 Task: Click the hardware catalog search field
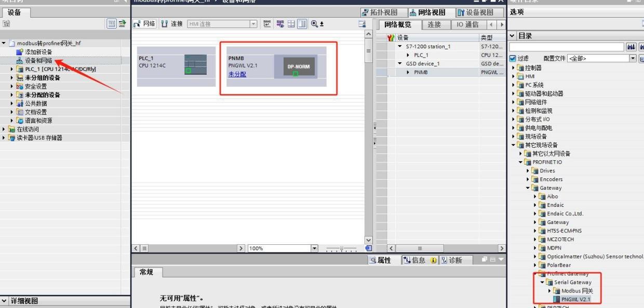567,47
